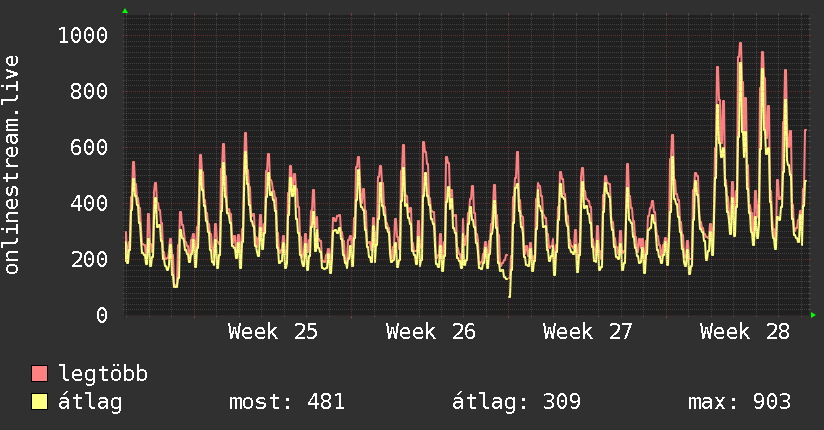Click the max: 903 statistic

pyautogui.click(x=739, y=402)
